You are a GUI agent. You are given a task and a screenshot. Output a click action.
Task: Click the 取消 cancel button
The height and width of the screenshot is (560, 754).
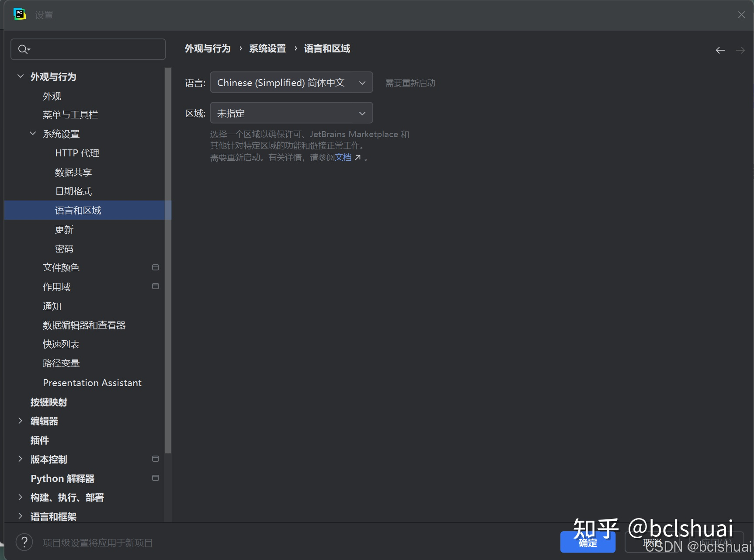coord(652,542)
